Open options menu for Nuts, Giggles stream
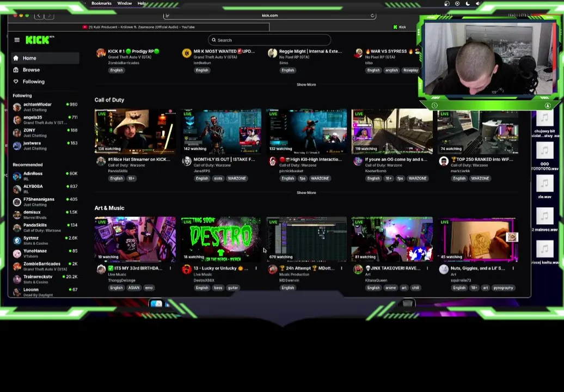Viewport: 564px width, 392px height. [x=513, y=268]
